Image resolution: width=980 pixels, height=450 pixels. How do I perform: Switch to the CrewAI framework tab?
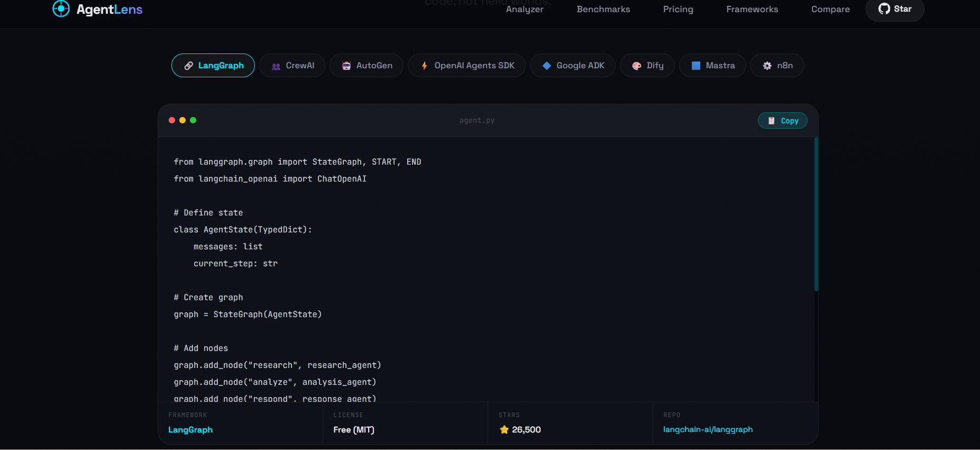292,66
